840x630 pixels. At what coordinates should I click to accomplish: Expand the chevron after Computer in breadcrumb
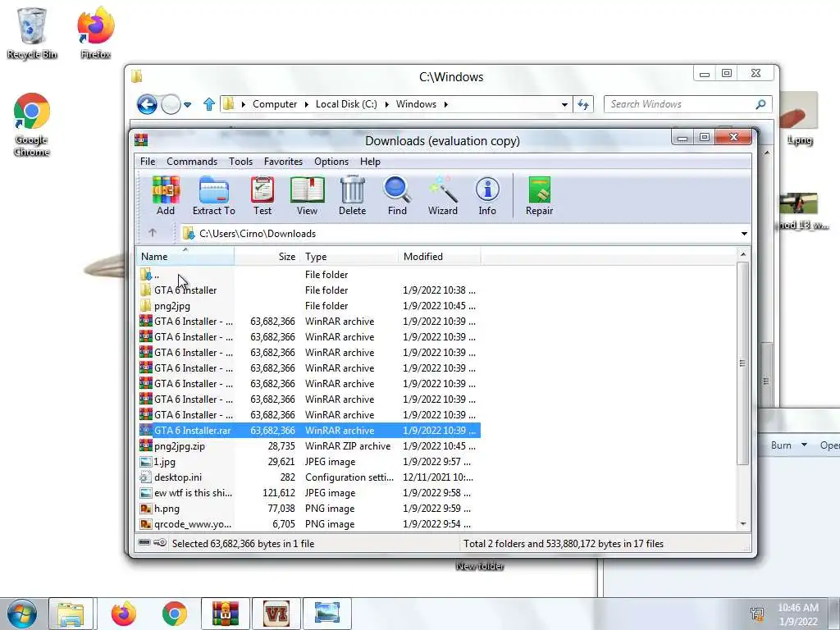(307, 104)
